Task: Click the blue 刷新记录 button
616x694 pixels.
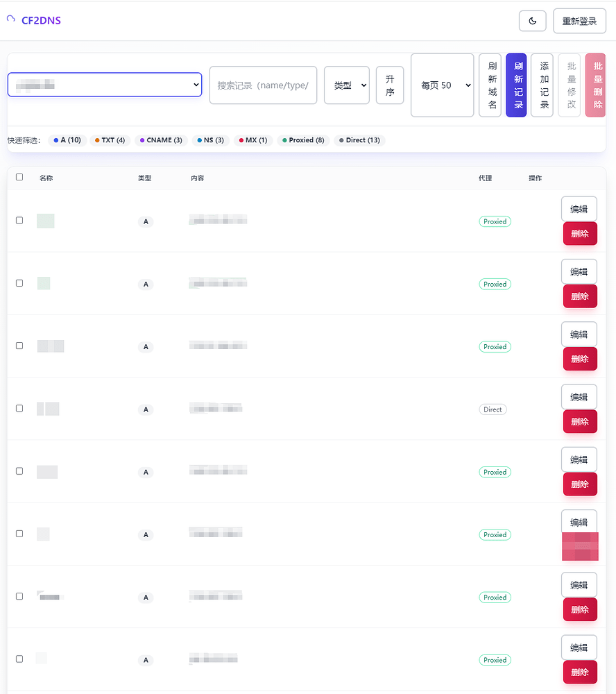Action: 516,85
